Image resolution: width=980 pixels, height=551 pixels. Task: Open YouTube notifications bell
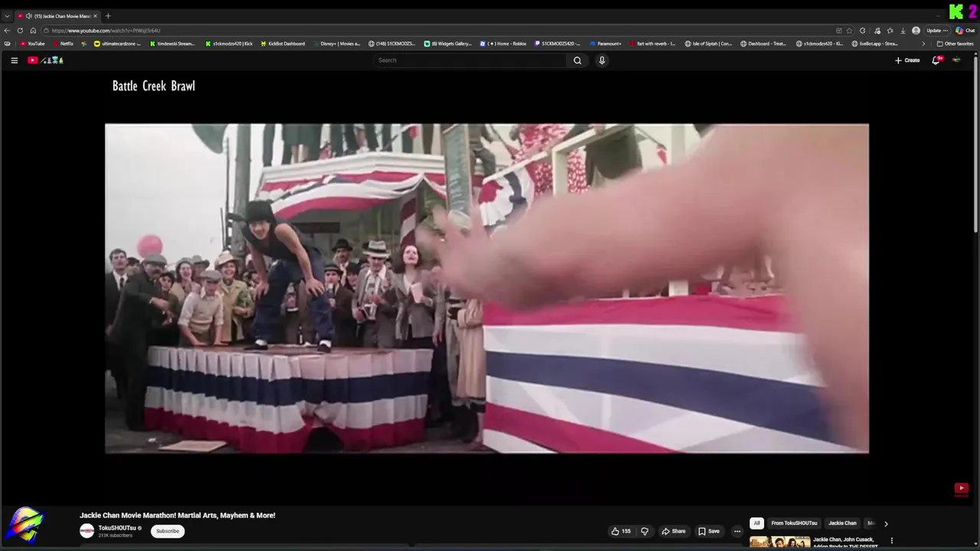pyautogui.click(x=936, y=60)
